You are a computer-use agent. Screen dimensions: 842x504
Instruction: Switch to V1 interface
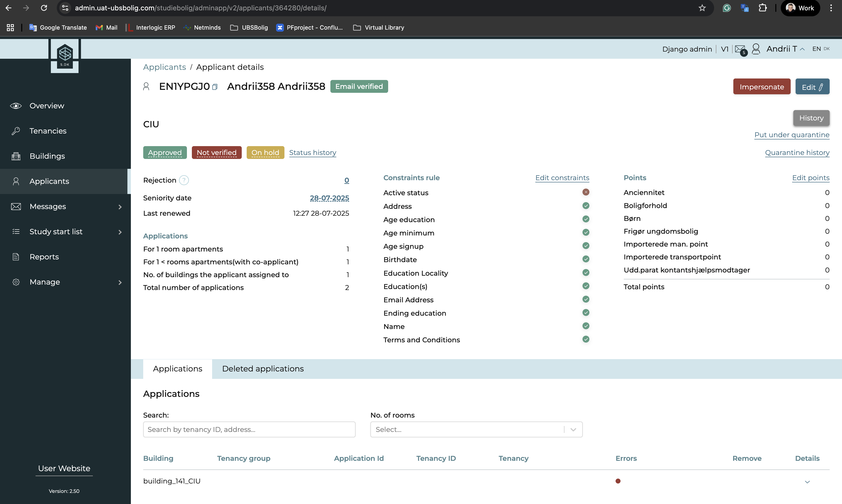[724, 49]
